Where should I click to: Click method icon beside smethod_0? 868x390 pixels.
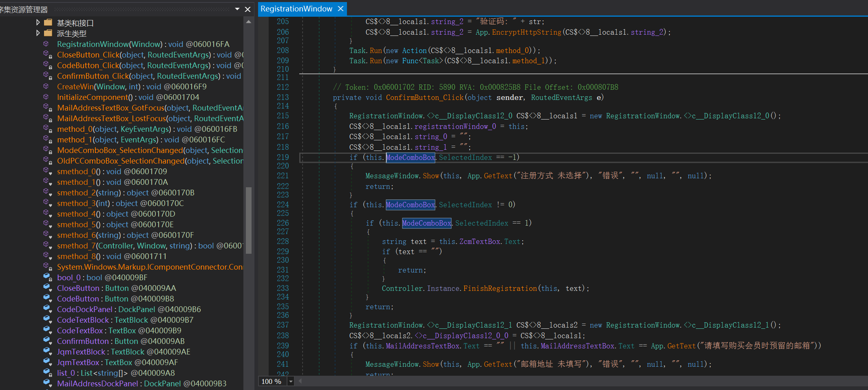pos(48,171)
